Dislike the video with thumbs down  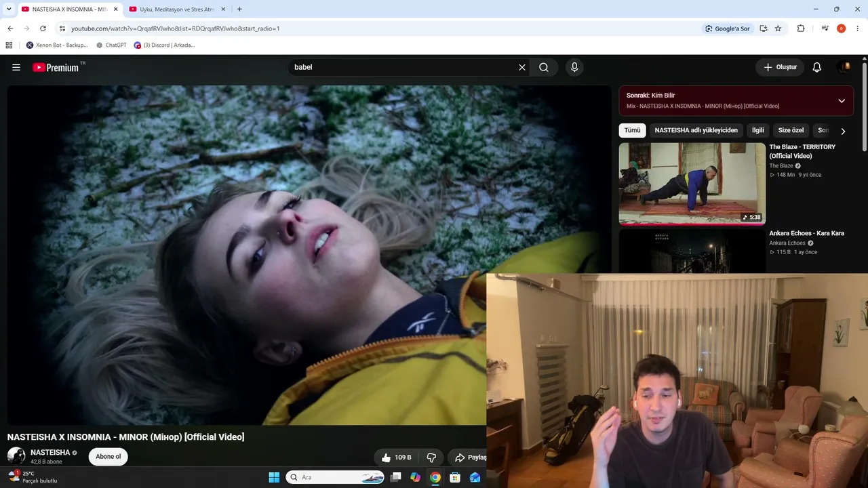(431, 457)
